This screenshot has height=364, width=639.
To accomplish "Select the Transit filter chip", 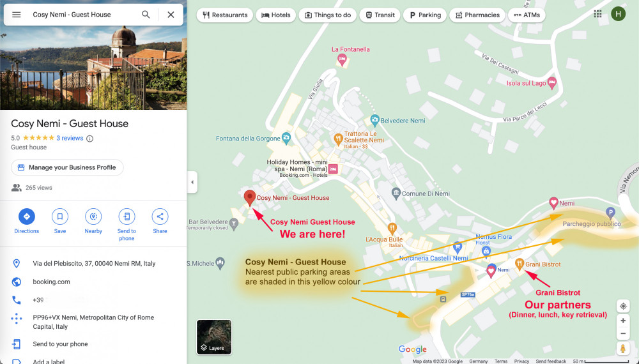I will 380,15.
